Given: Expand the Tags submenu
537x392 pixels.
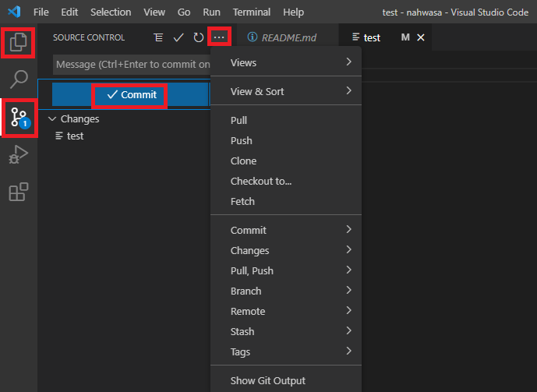Looking at the screenshot, I should click(x=286, y=351).
